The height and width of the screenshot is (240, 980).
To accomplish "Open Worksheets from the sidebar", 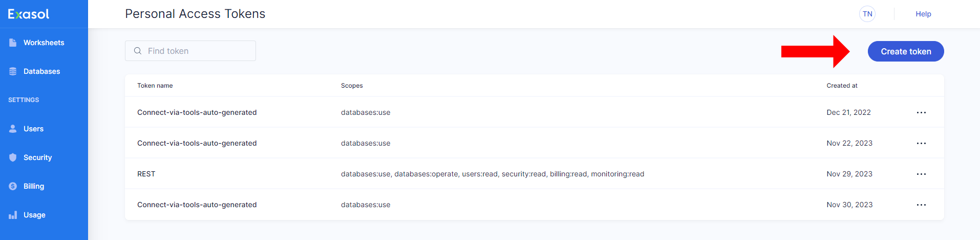I will click(x=44, y=43).
